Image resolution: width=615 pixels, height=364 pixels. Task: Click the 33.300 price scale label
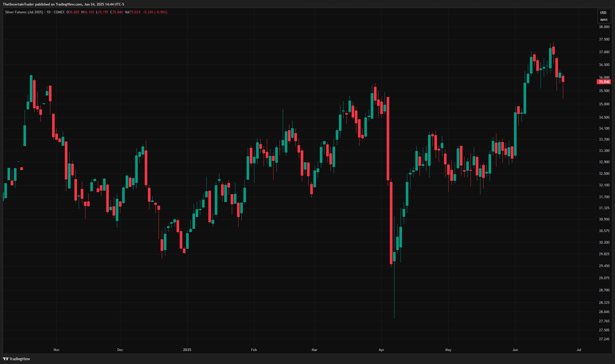pos(604,151)
